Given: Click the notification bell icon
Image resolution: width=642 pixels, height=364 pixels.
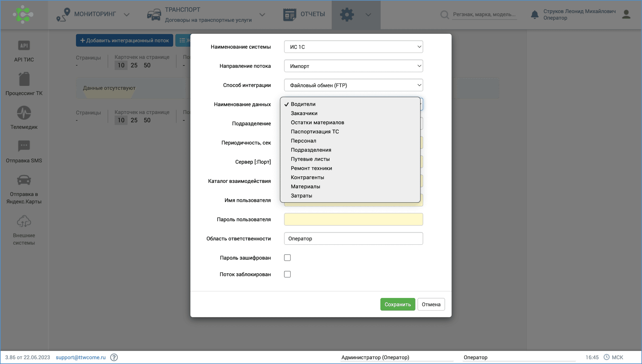Looking at the screenshot, I should click(x=535, y=14).
